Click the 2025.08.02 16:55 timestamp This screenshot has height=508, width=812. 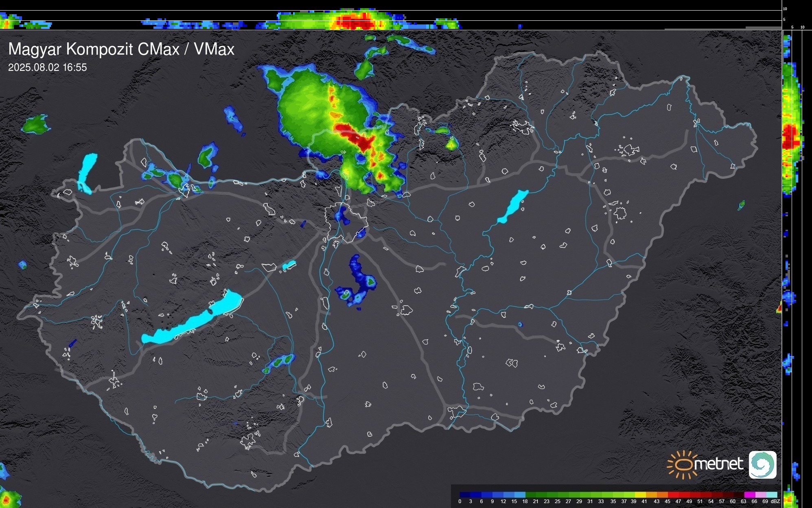[x=48, y=68]
